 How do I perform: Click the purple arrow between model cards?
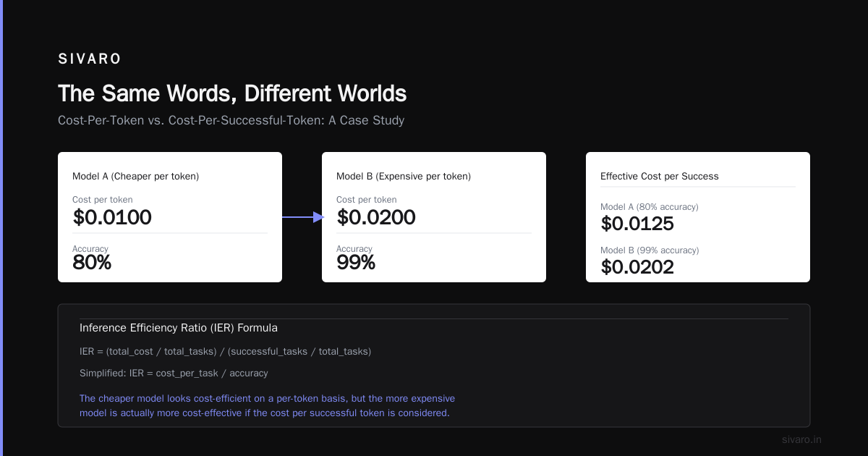pyautogui.click(x=302, y=217)
